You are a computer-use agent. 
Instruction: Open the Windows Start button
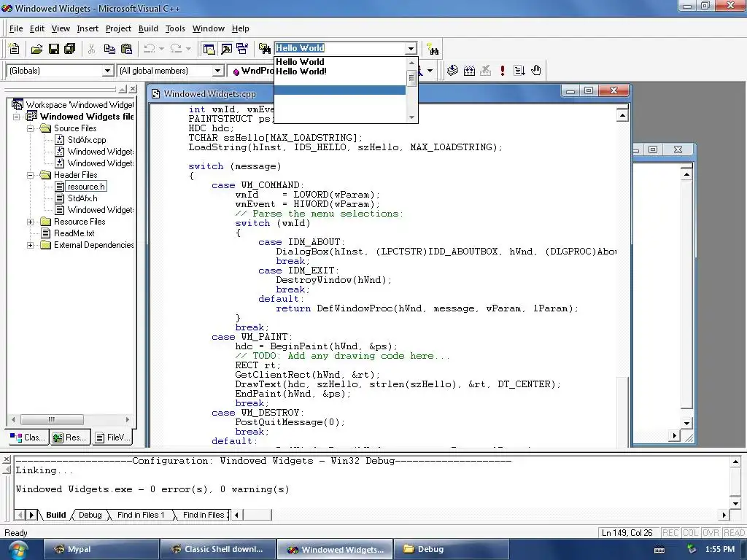(x=18, y=550)
